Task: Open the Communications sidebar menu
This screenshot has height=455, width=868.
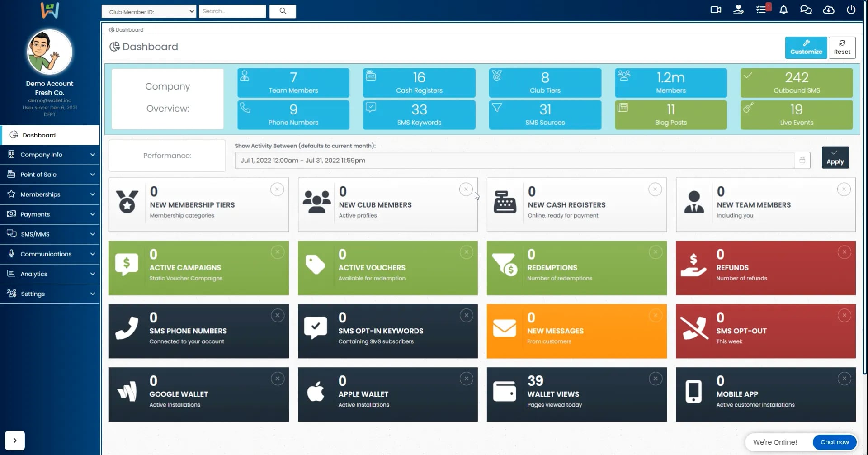Action: 50,254
